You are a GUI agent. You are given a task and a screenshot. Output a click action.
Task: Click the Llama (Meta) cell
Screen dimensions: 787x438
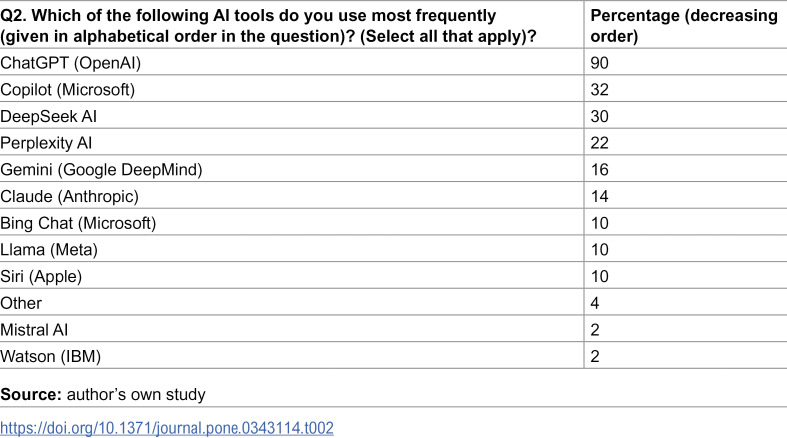49,249
